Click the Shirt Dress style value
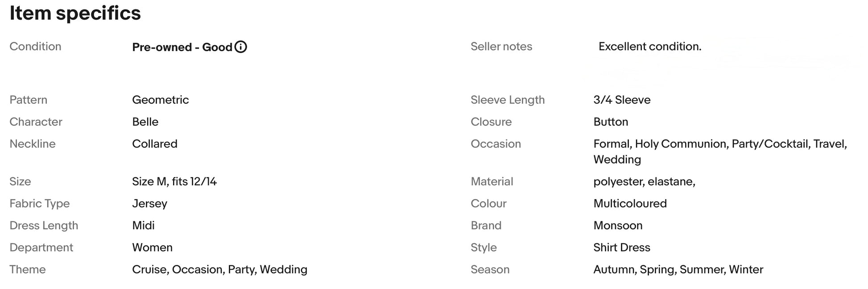This screenshot has height=289, width=868. point(622,248)
